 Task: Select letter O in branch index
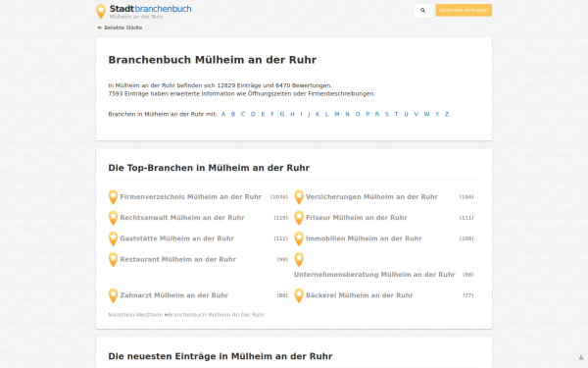coord(358,114)
